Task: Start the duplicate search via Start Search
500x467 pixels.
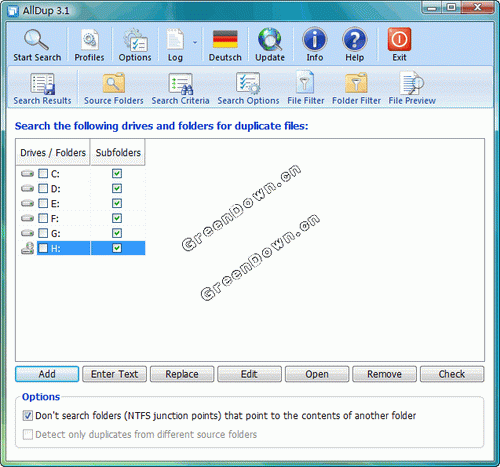Action: tap(37, 45)
